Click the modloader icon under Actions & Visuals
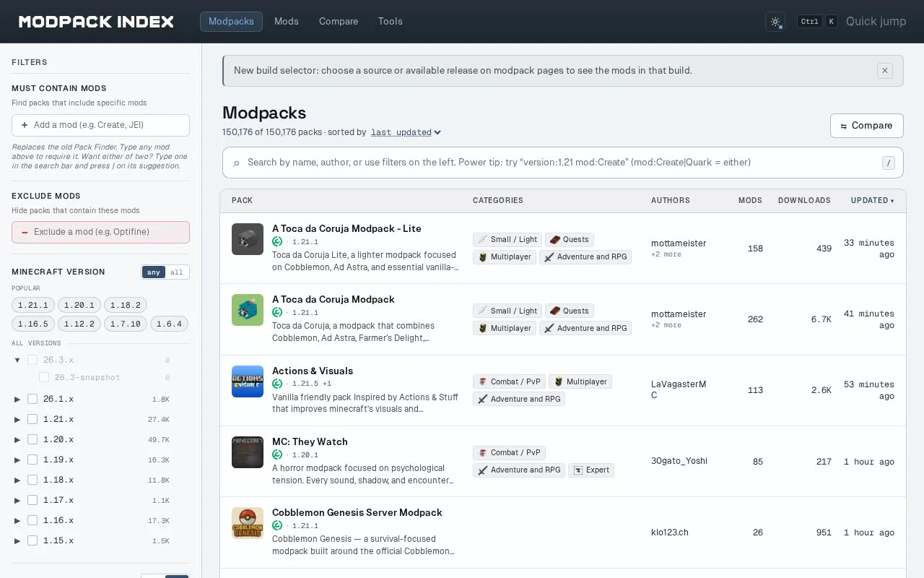 [x=277, y=384]
